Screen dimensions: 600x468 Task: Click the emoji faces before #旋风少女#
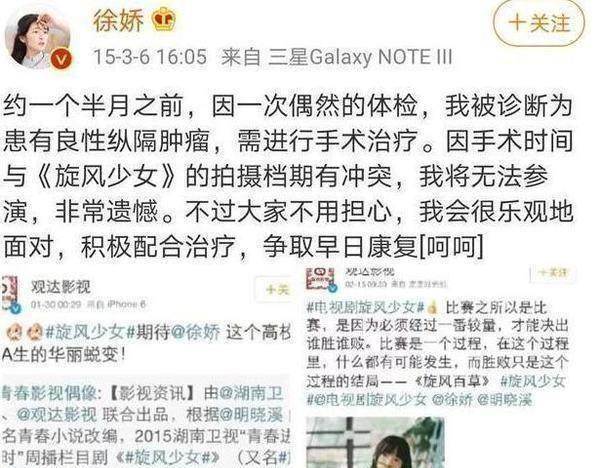23,333
